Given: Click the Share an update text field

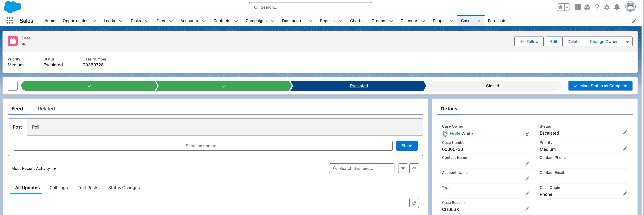Looking at the screenshot, I should coord(203,146).
